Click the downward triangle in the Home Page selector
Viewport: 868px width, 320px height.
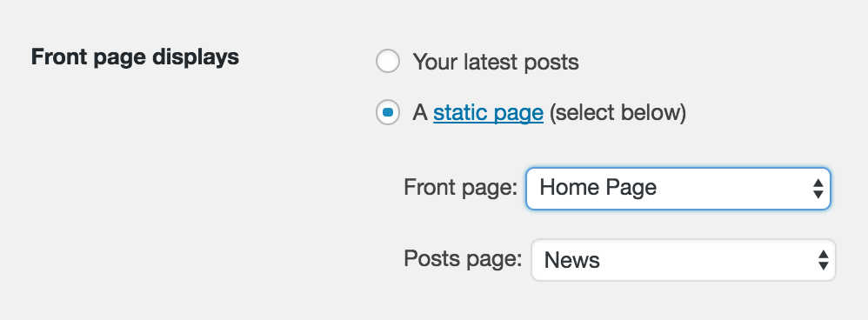818,194
